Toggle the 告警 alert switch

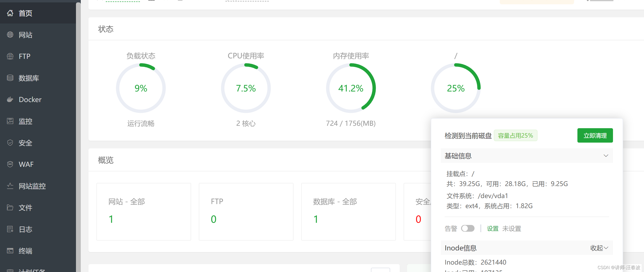tap(468, 228)
